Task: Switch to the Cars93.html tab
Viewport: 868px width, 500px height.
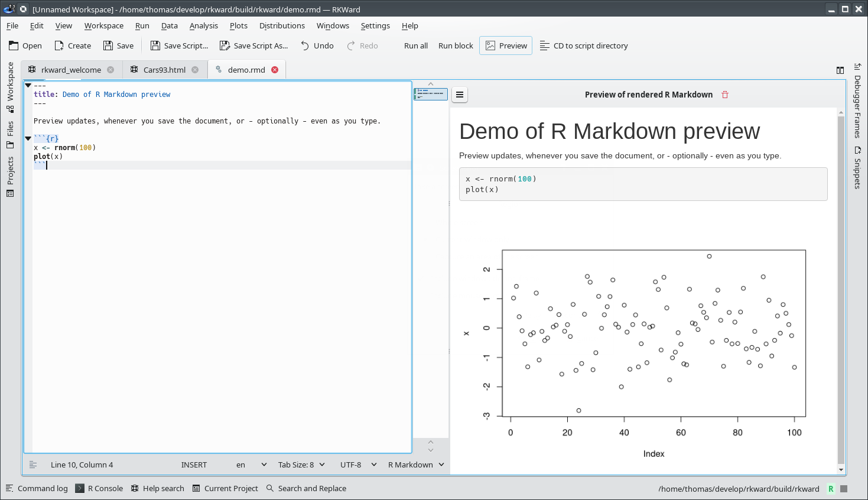Action: point(164,70)
